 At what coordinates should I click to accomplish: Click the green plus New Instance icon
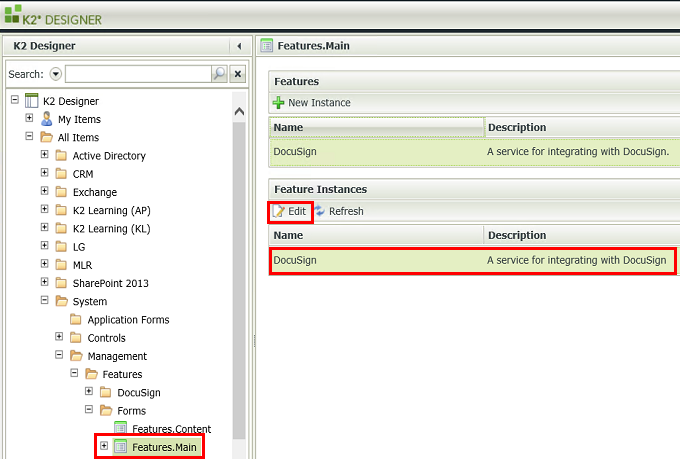pyautogui.click(x=278, y=103)
